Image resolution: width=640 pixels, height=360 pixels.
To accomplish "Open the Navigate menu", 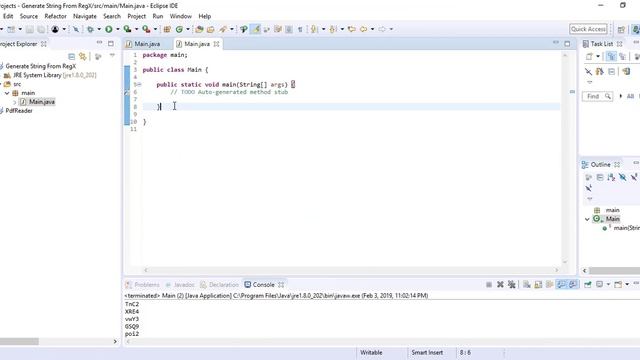I will (85, 16).
